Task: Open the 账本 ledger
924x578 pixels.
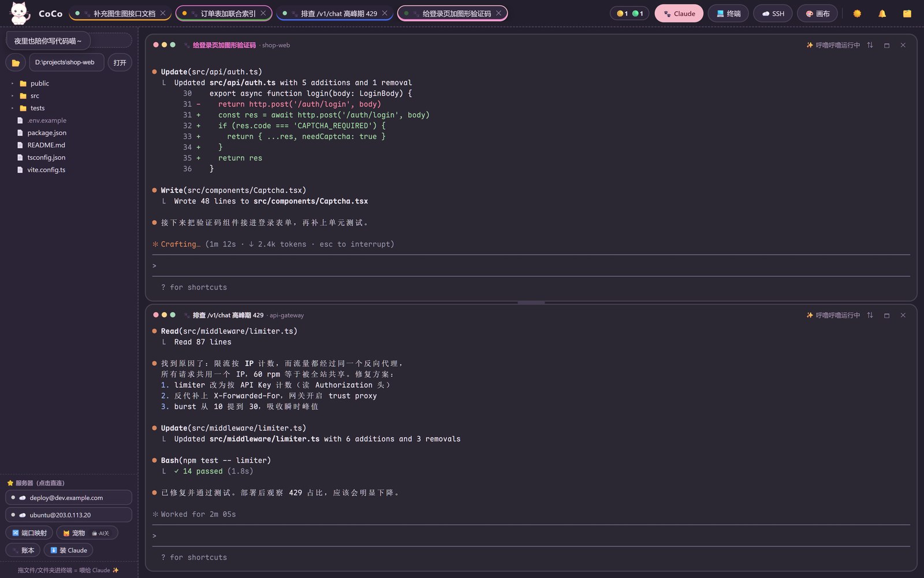Action: [23, 550]
